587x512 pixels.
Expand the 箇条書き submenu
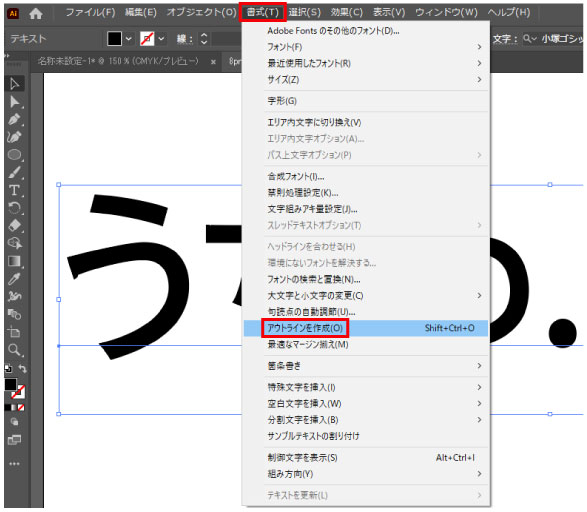click(x=366, y=366)
